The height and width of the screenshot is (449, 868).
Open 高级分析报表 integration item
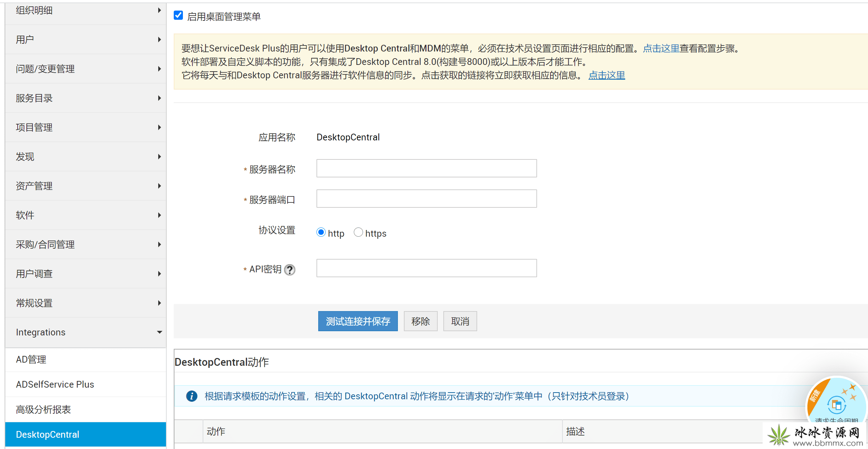coord(86,409)
